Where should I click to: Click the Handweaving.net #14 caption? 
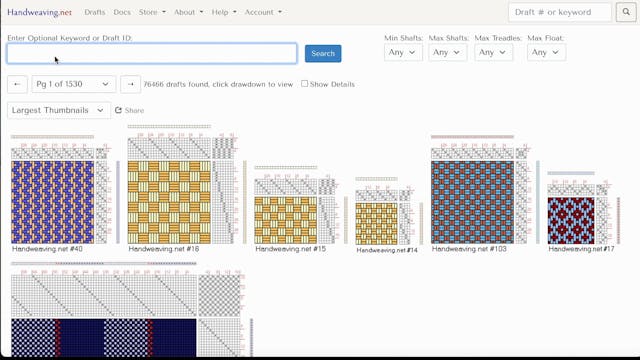click(387, 250)
